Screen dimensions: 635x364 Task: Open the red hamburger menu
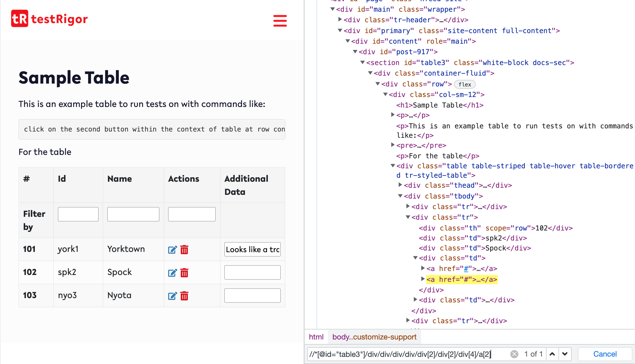pyautogui.click(x=280, y=21)
